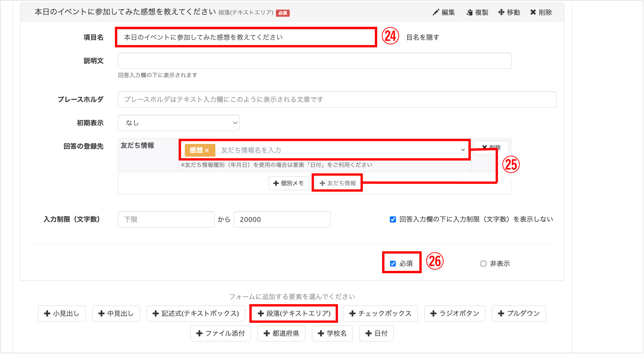The image size is (644, 354).
Task: Open the 初期表示 dropdown showing なし
Action: click(x=178, y=123)
